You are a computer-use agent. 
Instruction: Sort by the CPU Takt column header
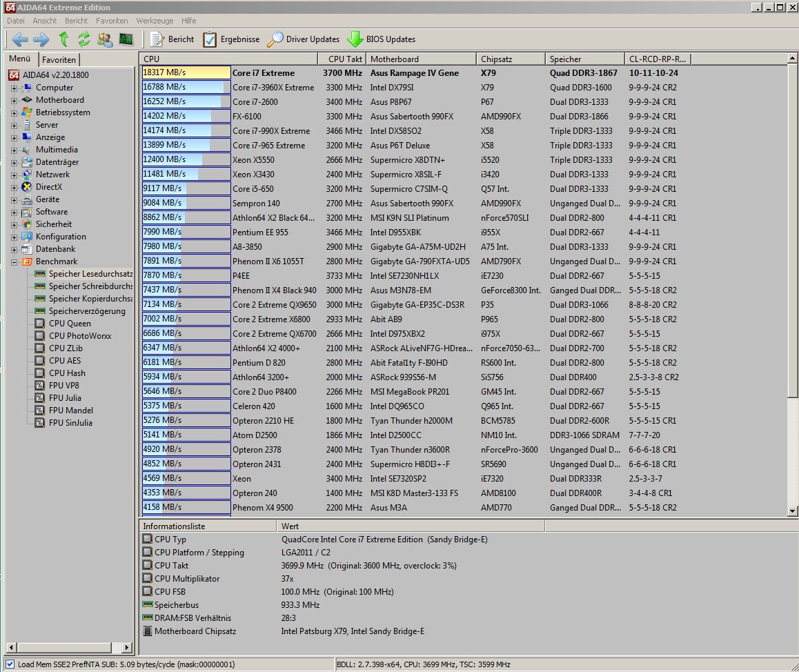(x=342, y=59)
